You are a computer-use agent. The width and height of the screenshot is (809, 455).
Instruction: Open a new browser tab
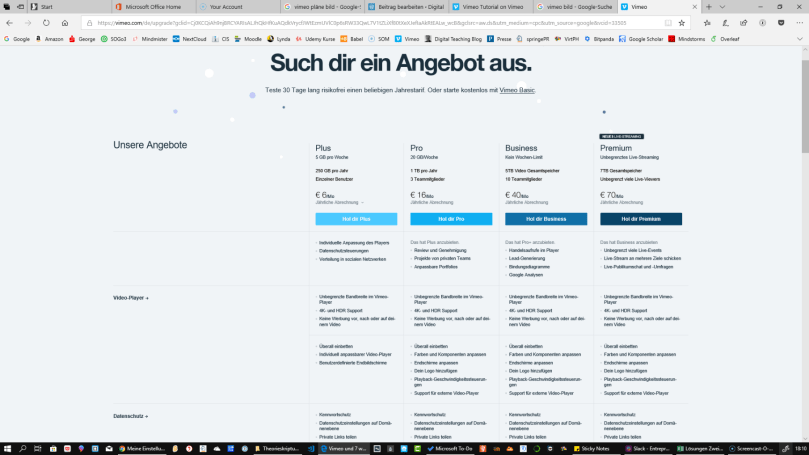(x=709, y=7)
